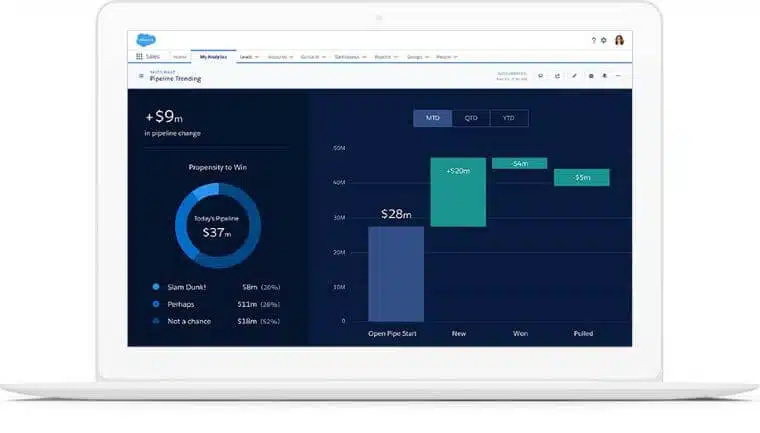The width and height of the screenshot is (760, 433).
Task: Expand the People tab dropdown arrow
Action: point(455,57)
